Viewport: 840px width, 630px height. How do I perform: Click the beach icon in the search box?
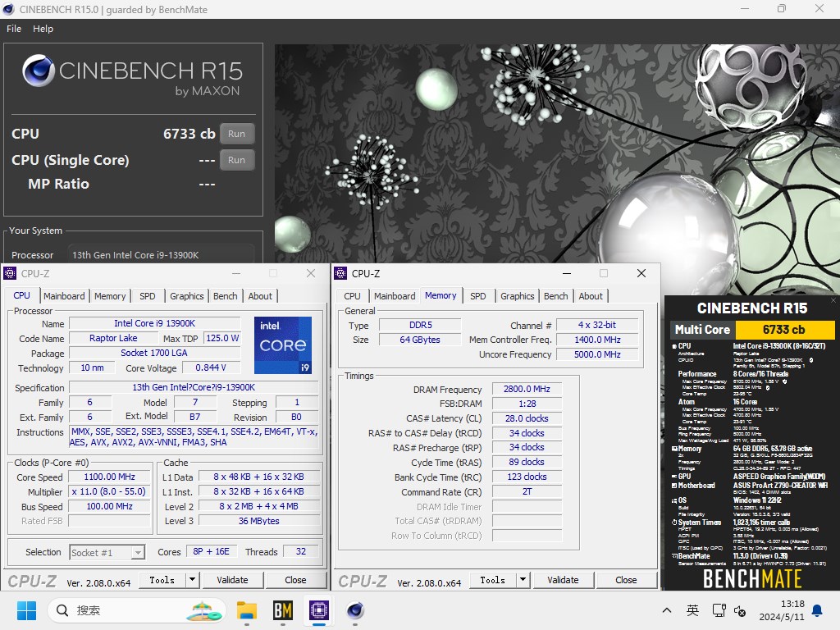point(203,610)
